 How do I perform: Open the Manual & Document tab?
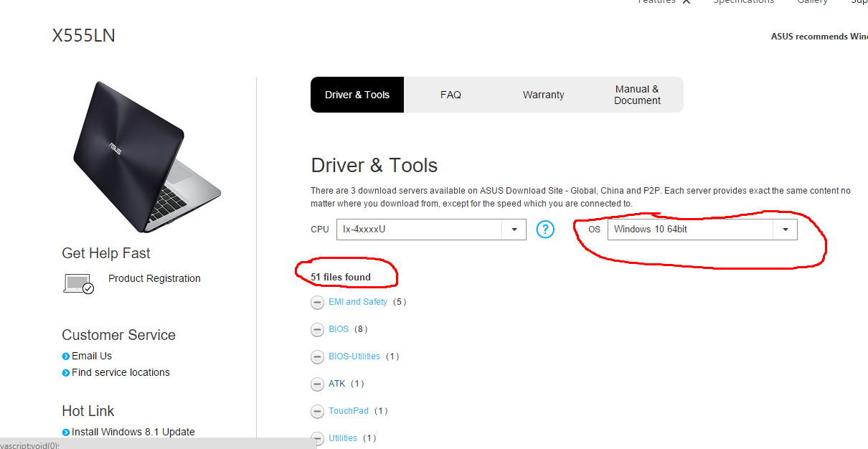(x=637, y=95)
